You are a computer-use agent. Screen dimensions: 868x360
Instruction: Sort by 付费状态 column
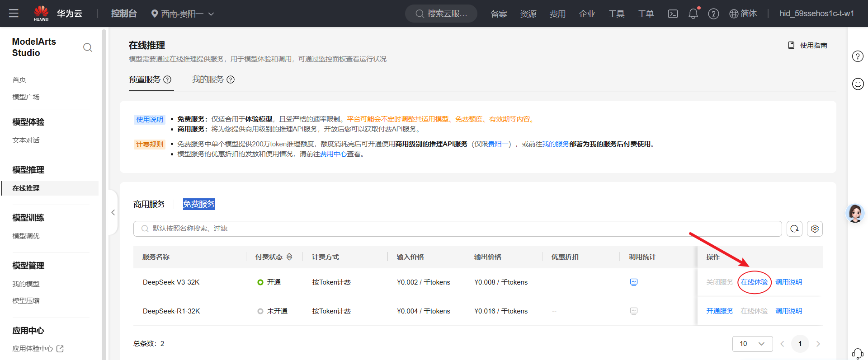click(289, 257)
